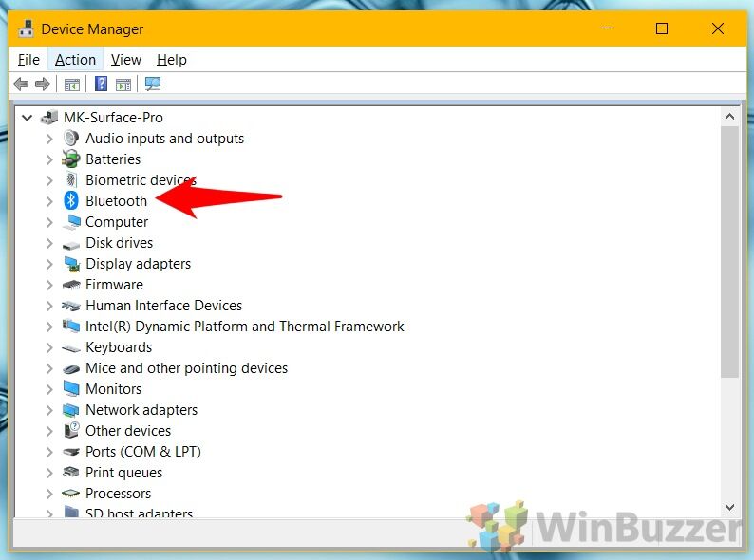Click the Computer category icon
Screen dimensions: 754x560
pos(72,221)
